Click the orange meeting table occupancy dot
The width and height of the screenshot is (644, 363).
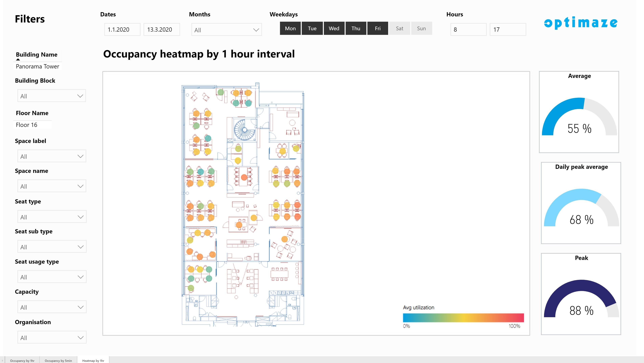coord(244,177)
